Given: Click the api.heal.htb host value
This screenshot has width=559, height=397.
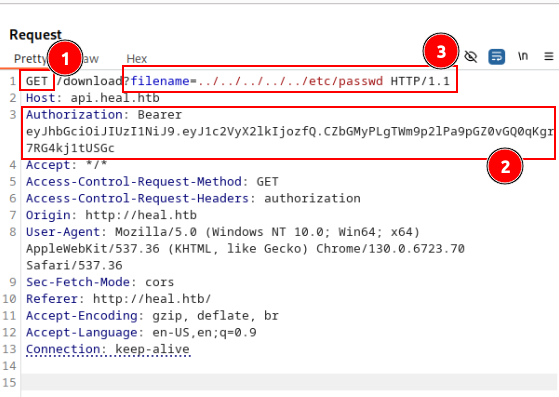Looking at the screenshot, I should point(115,98).
